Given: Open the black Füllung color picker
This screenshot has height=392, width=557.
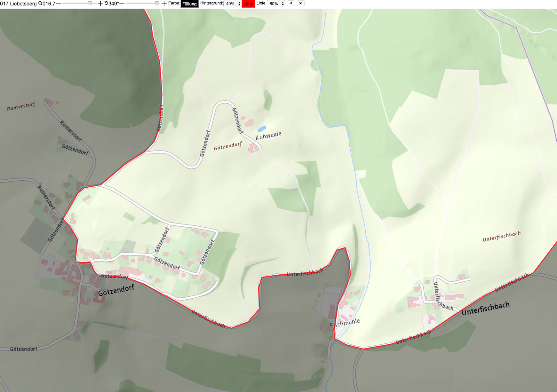Looking at the screenshot, I should coord(189,4).
